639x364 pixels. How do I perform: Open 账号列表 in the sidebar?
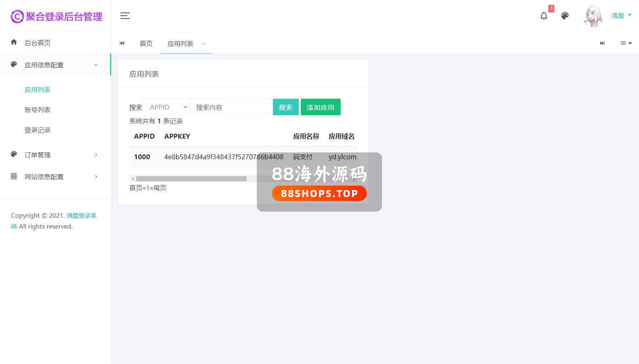[x=37, y=110]
